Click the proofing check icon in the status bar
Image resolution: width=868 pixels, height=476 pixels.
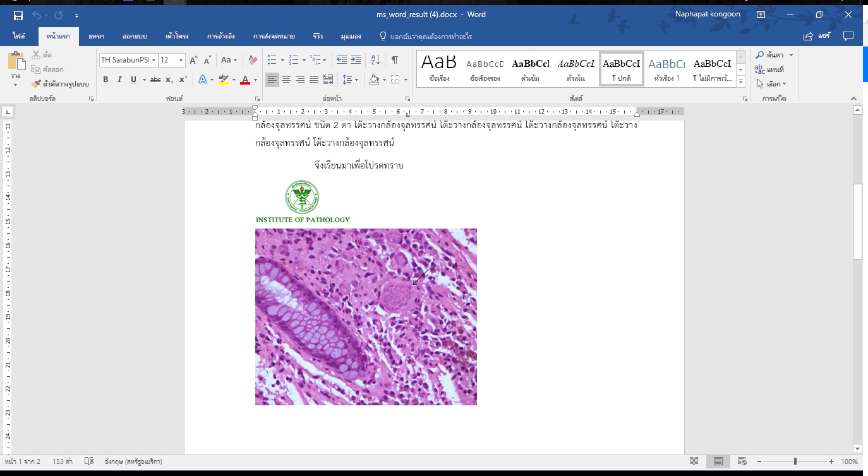click(88, 461)
